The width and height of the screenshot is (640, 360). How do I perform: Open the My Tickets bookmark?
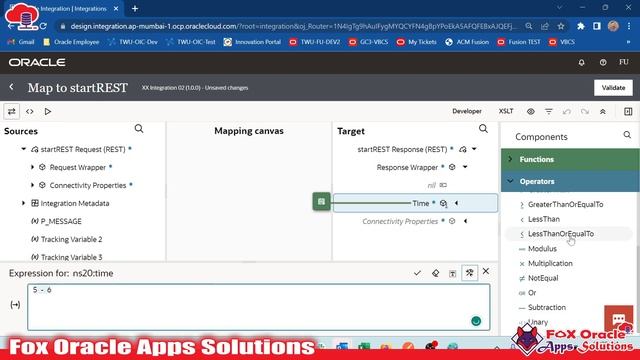(417, 42)
